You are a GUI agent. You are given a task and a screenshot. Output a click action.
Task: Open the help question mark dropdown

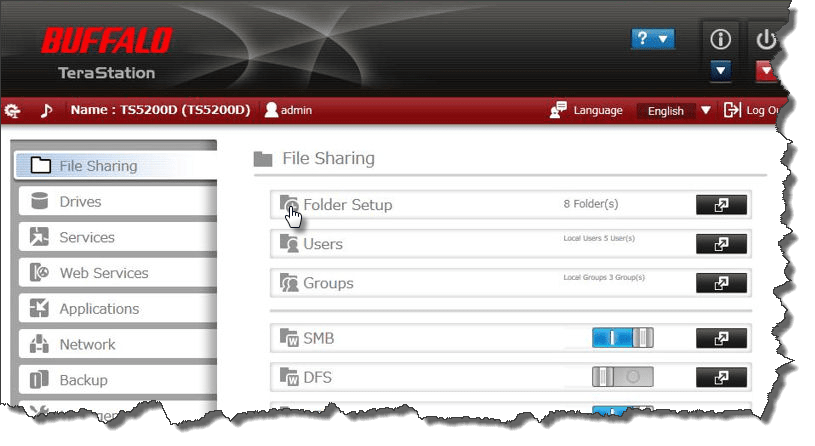coord(653,39)
